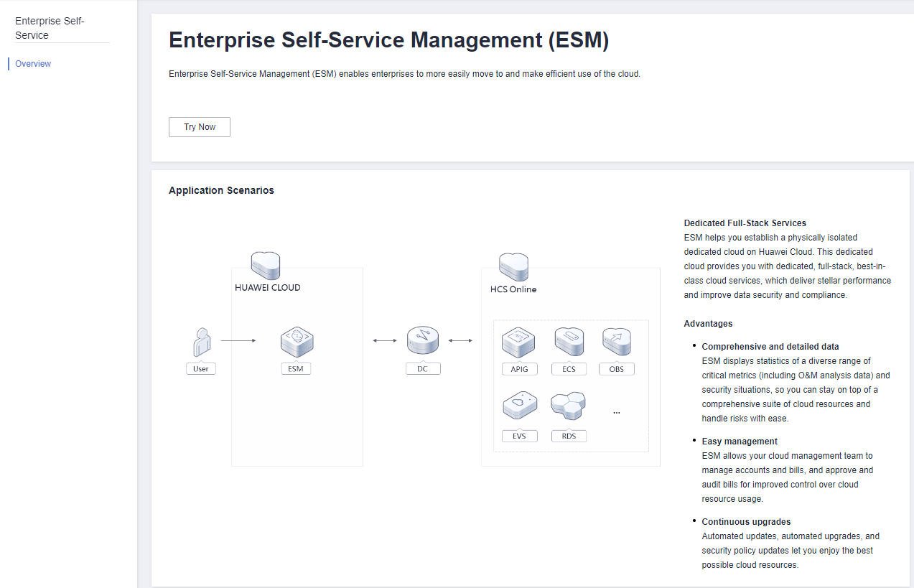Click the ESM description sentence under the title
Viewport: 914px width, 588px height.
point(404,74)
